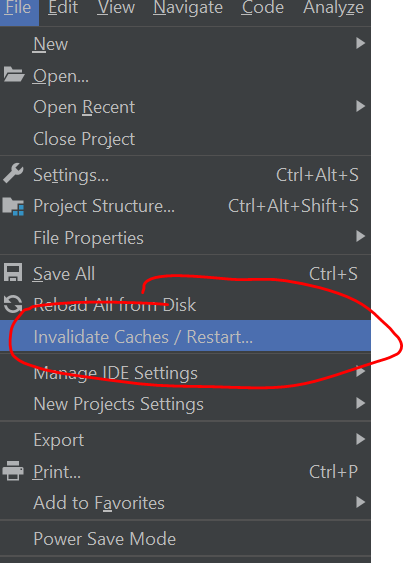Open the Navigate menu
This screenshot has width=403, height=563.
188,8
